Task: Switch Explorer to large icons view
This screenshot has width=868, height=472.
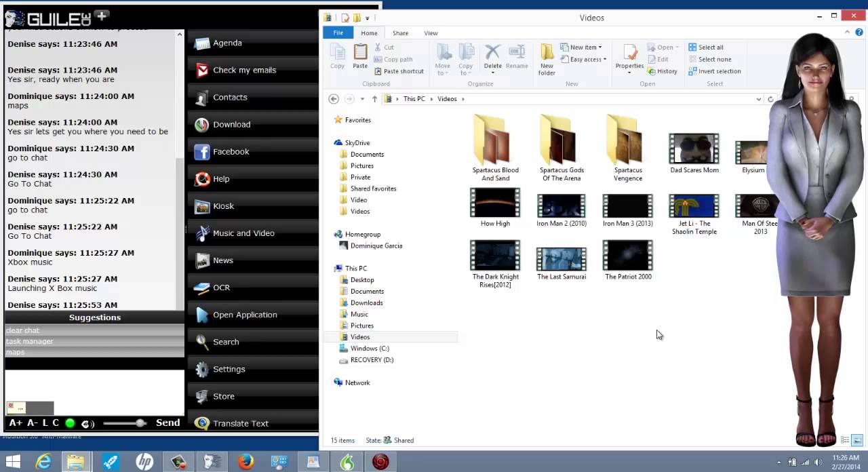Action: point(857,440)
